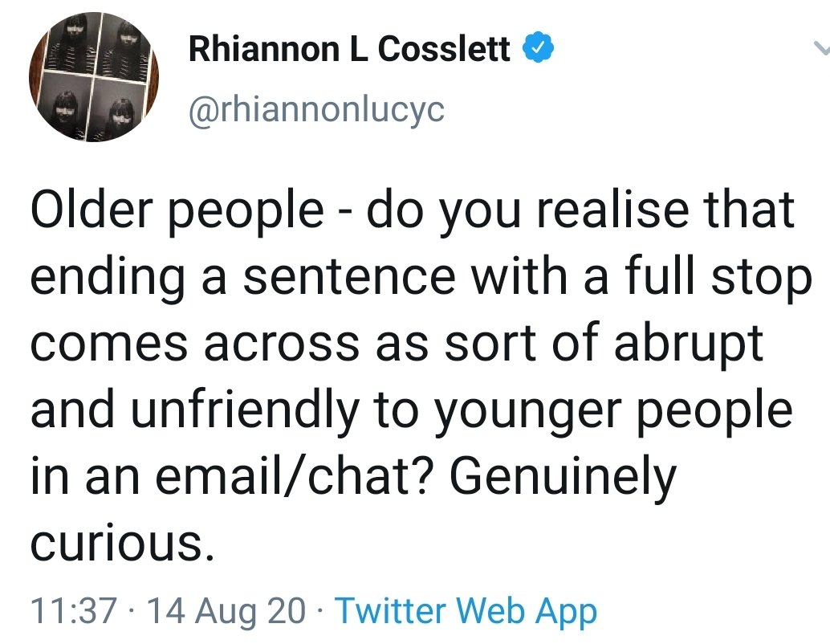
Task: Click the blue verified checkmark badge
Action: tap(539, 47)
